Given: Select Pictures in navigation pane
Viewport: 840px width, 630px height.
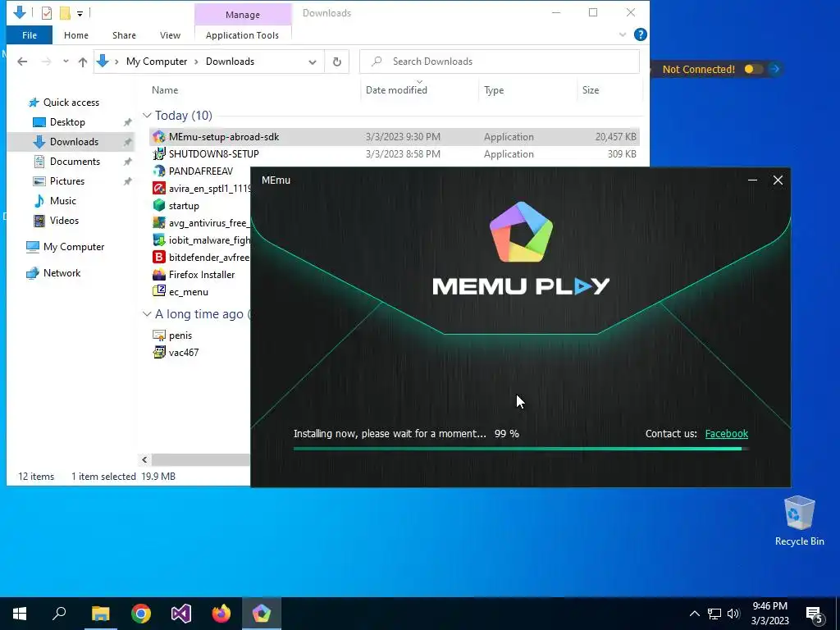Looking at the screenshot, I should point(67,181).
